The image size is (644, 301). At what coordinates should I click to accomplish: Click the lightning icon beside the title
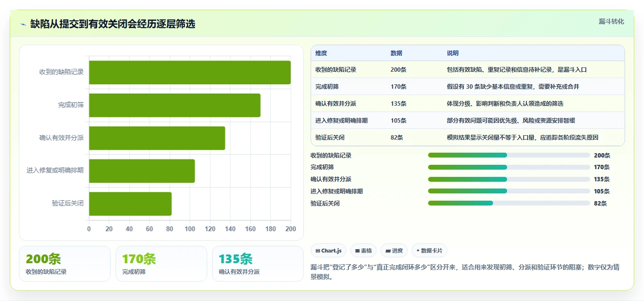[x=23, y=24]
